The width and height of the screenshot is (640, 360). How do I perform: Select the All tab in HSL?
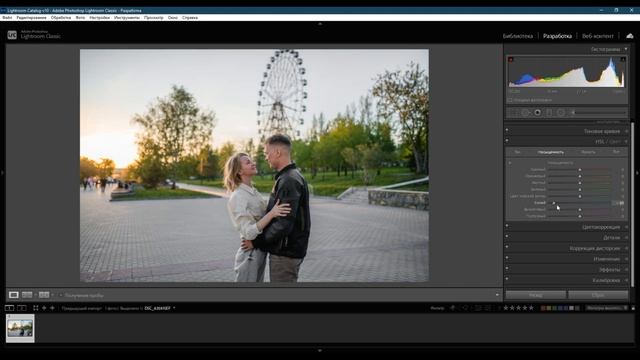pyautogui.click(x=616, y=152)
